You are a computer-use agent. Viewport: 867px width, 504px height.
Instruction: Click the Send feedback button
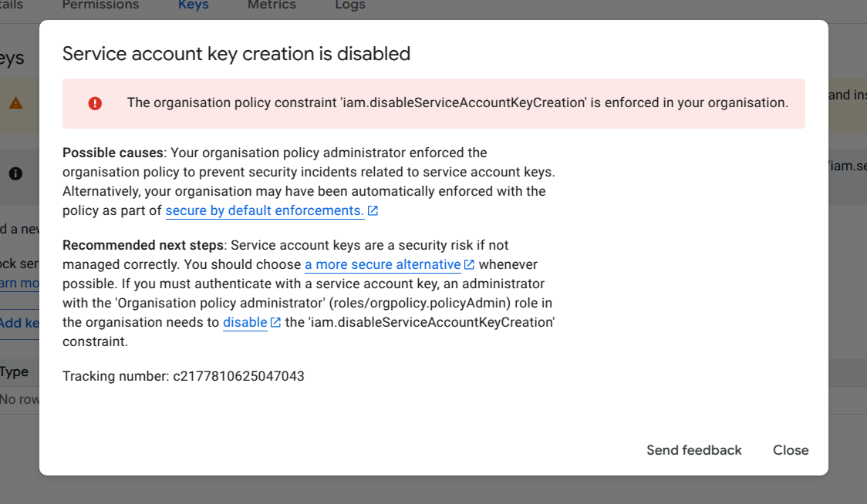point(693,450)
